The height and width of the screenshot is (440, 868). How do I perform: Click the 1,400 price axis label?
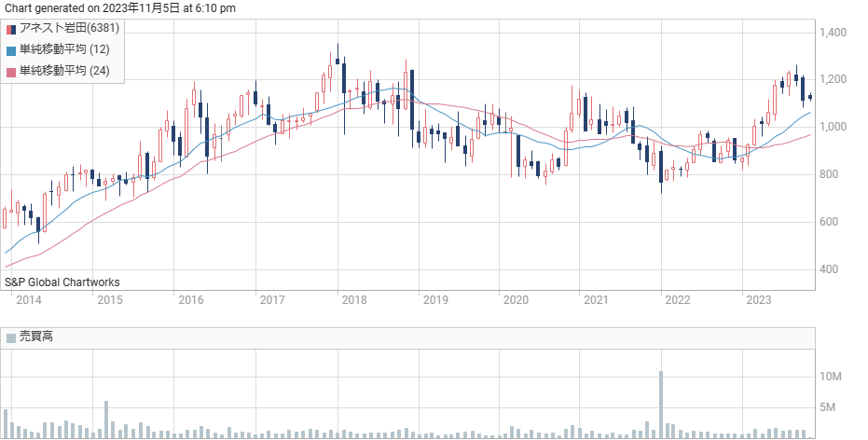click(x=834, y=33)
